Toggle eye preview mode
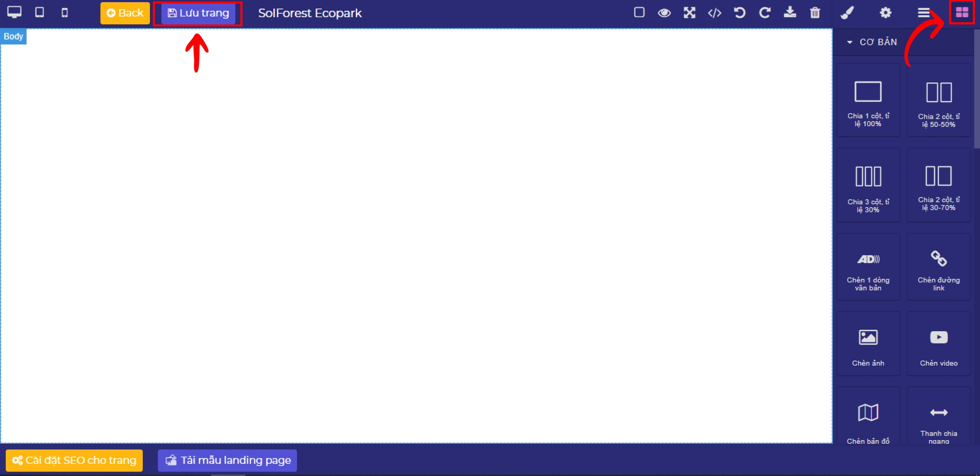The image size is (980, 476). [664, 13]
